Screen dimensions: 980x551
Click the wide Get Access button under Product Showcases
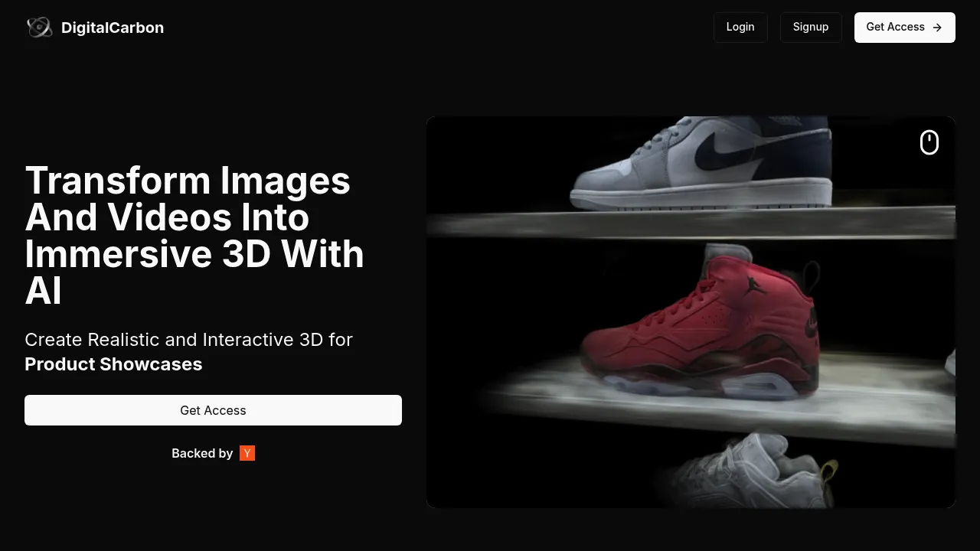point(213,410)
